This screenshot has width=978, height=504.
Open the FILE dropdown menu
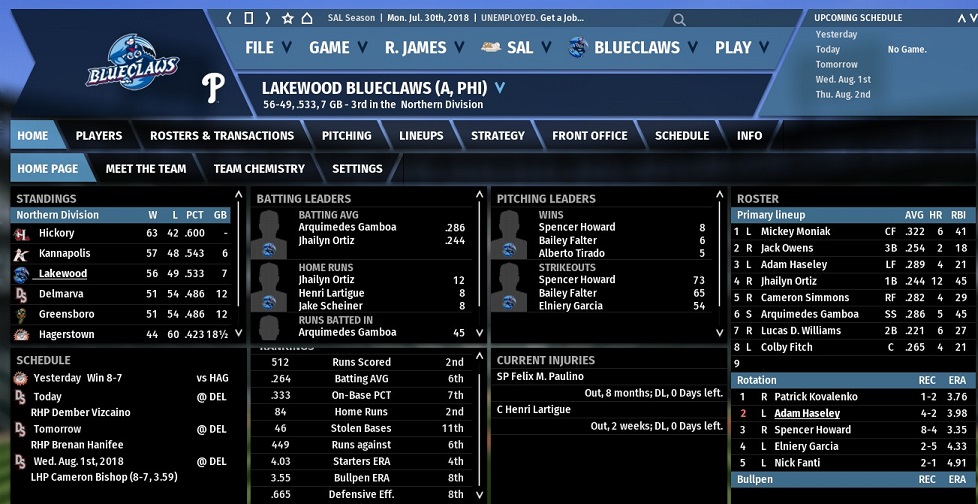pos(268,47)
